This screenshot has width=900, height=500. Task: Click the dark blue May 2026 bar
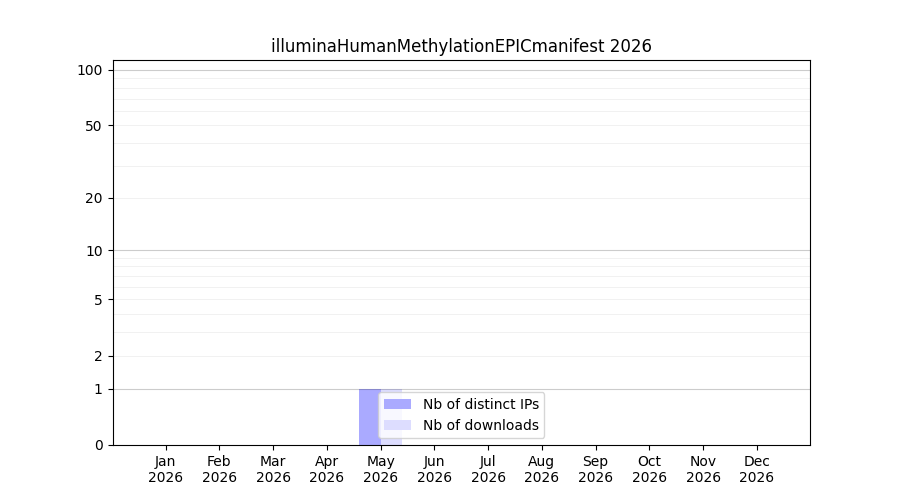[x=370, y=417]
